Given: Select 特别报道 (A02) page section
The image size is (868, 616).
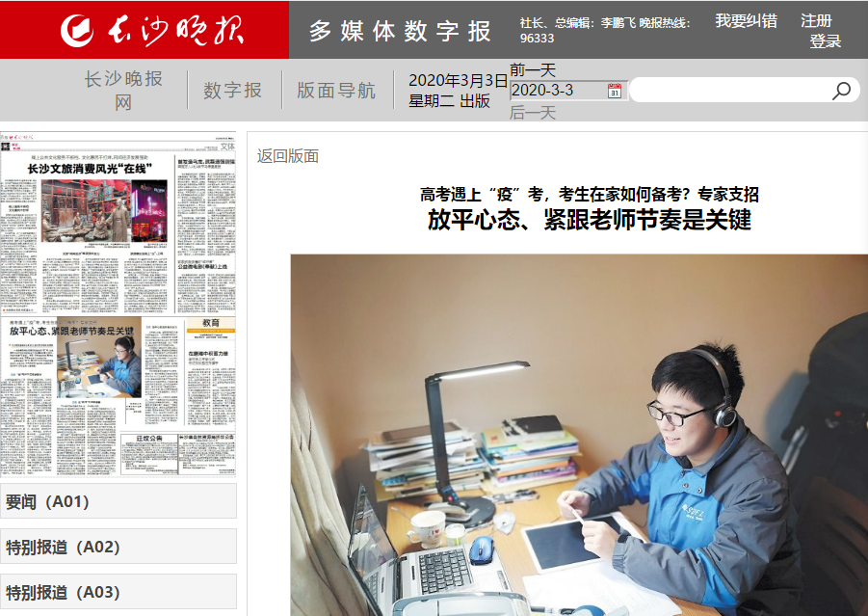Looking at the screenshot, I should (x=118, y=547).
